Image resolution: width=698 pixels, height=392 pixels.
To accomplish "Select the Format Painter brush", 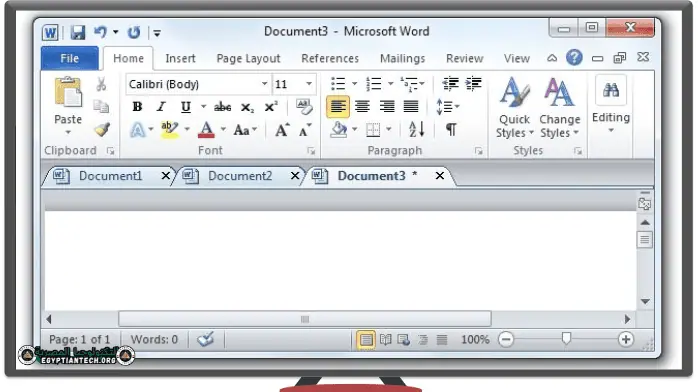I will coord(102,129).
